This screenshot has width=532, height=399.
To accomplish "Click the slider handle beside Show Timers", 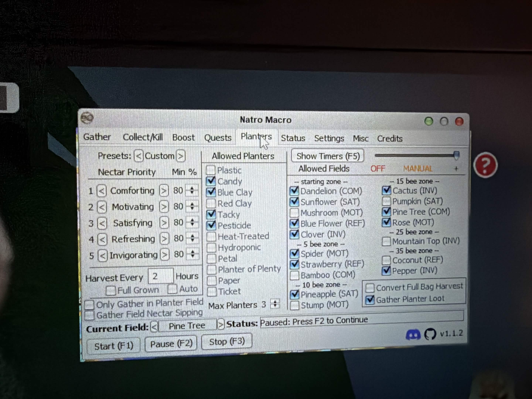I will point(456,155).
